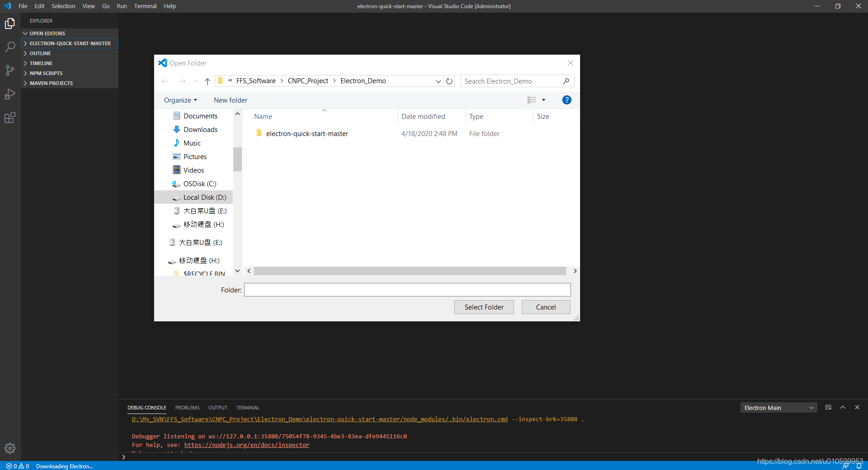Screen dimensions: 868x470
Task: Open the File menu
Action: (x=23, y=6)
